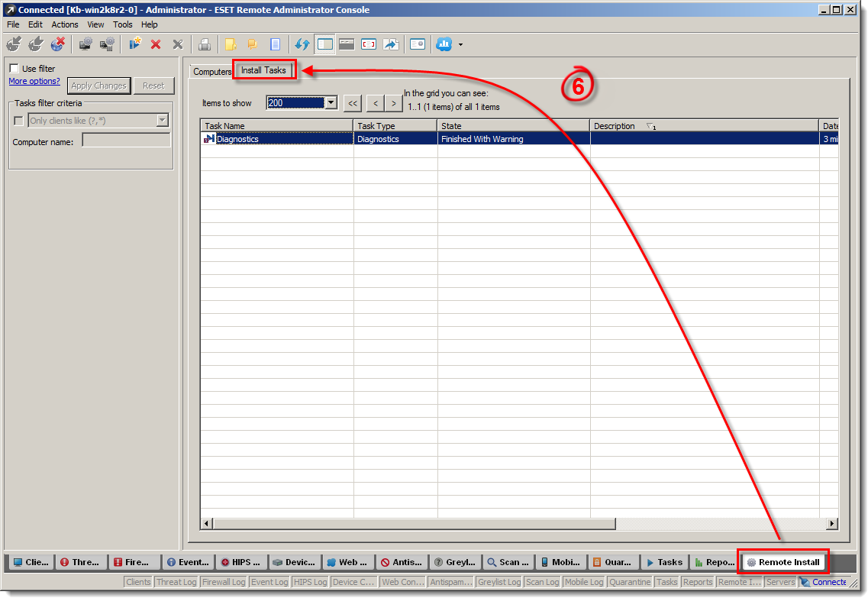The width and height of the screenshot is (868, 598).
Task: Select the Diagnostics task row
Action: pyautogui.click(x=519, y=138)
